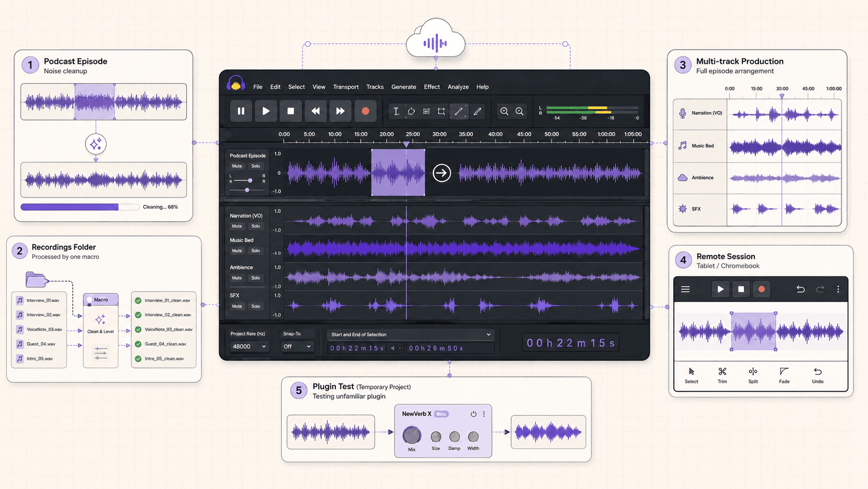Choose the Fade tool in Remote Session

click(x=784, y=375)
